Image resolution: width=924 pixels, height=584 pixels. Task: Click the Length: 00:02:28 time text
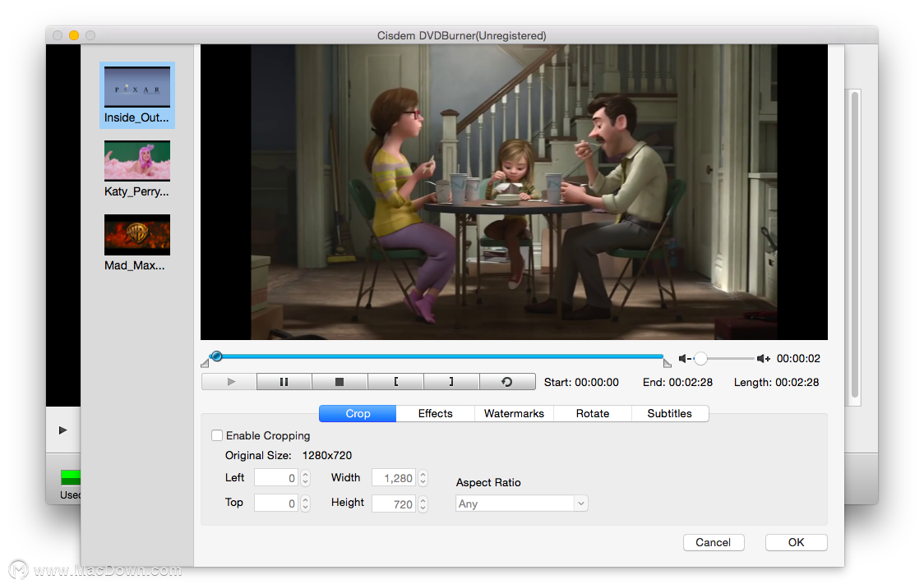tap(777, 383)
